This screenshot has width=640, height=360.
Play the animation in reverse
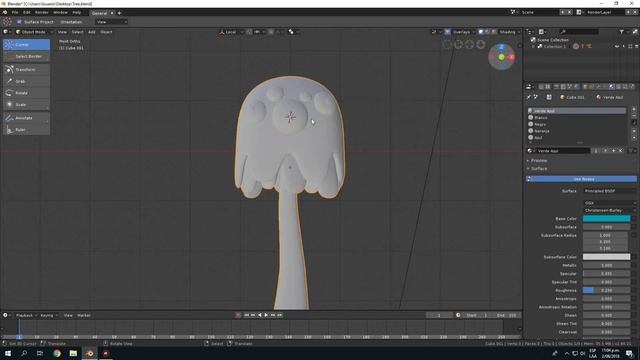point(260,316)
